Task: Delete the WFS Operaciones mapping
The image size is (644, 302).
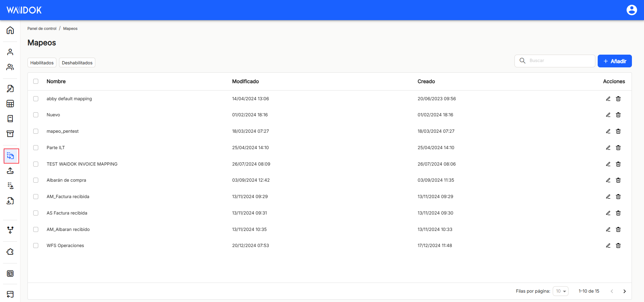Action: [618, 245]
